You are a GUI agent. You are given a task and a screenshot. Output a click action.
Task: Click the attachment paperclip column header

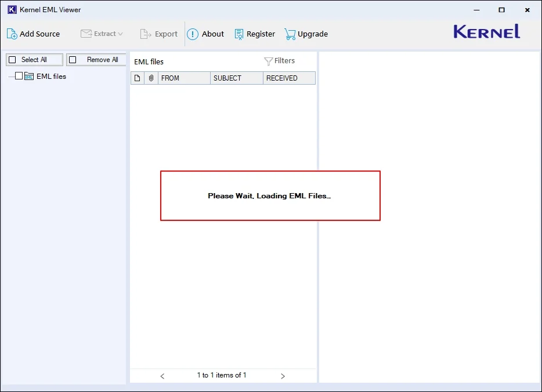(x=151, y=78)
